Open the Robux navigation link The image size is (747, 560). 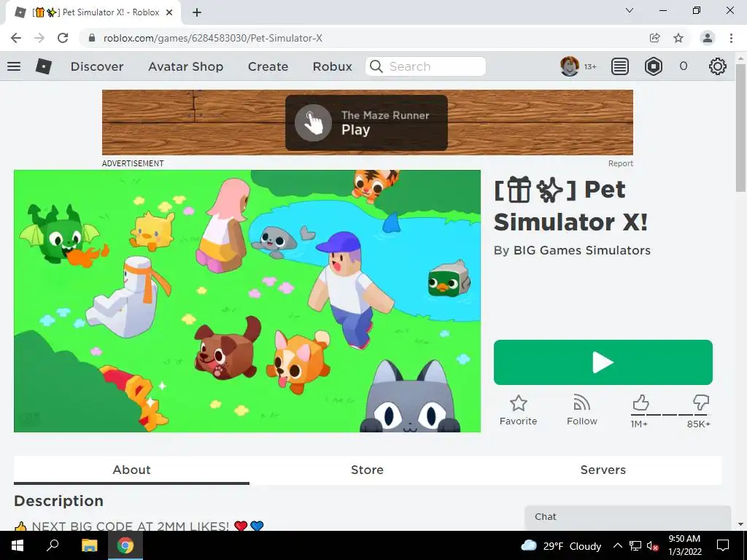pos(333,66)
